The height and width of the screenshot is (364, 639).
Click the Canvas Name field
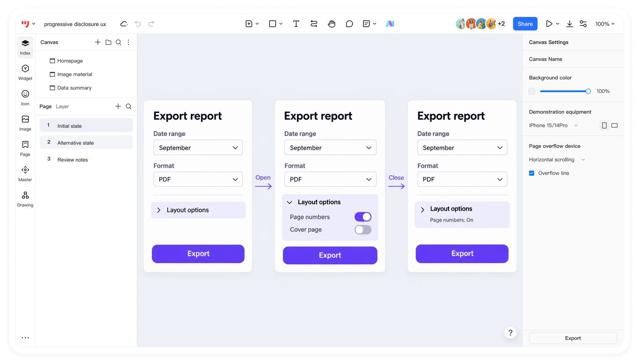[x=573, y=59]
